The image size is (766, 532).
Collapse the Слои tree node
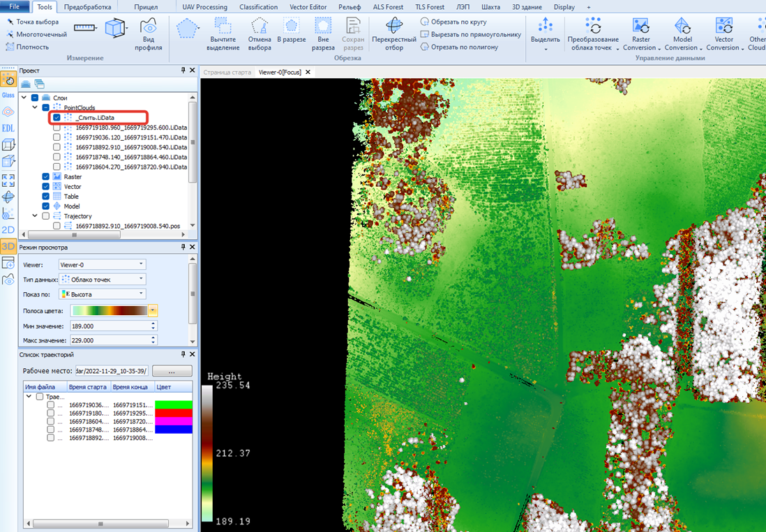pos(24,98)
